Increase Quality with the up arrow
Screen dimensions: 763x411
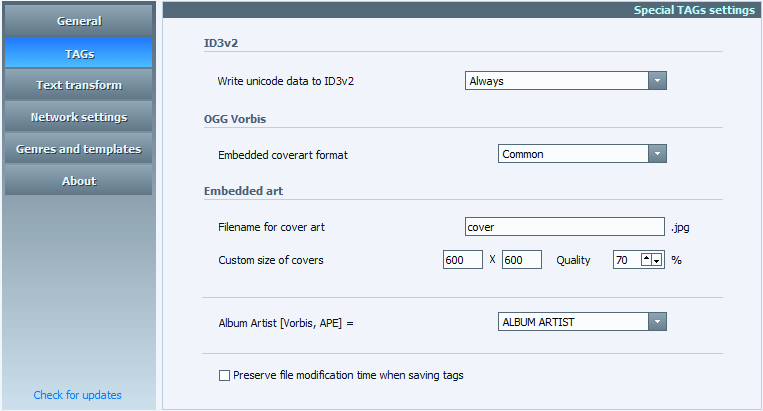(646, 260)
